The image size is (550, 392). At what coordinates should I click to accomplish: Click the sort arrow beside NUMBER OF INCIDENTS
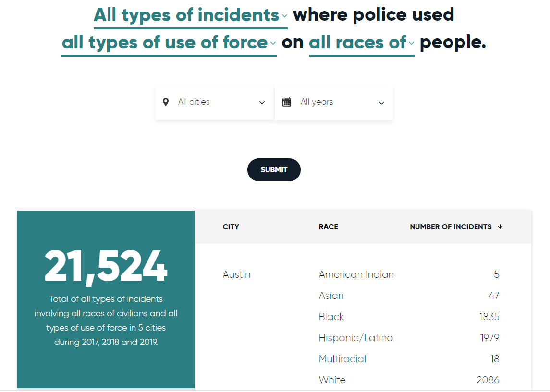[500, 227]
